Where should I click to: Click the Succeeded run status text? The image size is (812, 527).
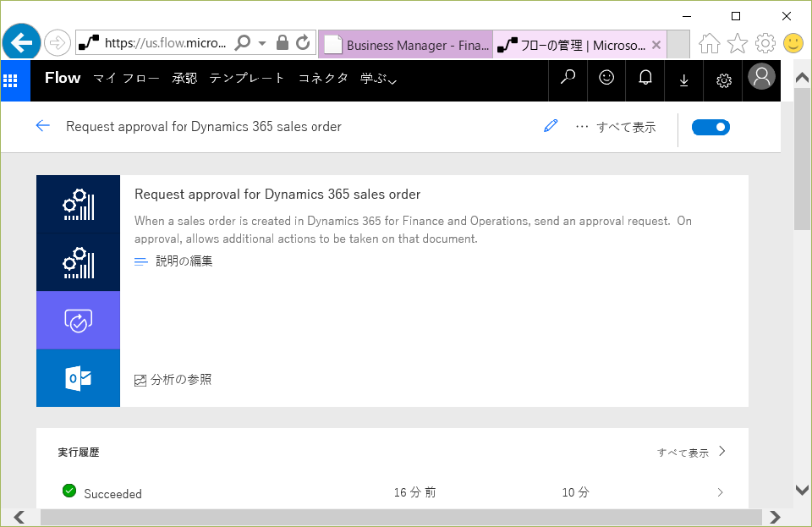tap(112, 494)
